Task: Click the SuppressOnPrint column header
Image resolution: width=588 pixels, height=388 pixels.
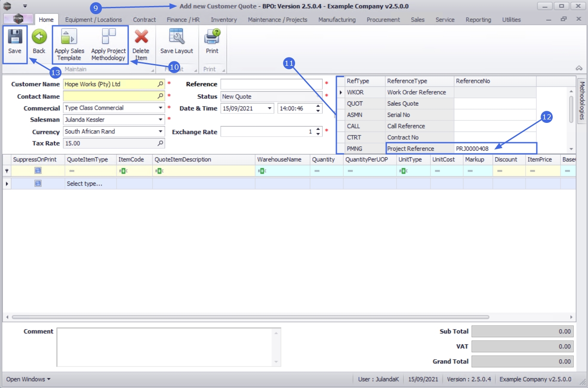Action: pyautogui.click(x=38, y=159)
